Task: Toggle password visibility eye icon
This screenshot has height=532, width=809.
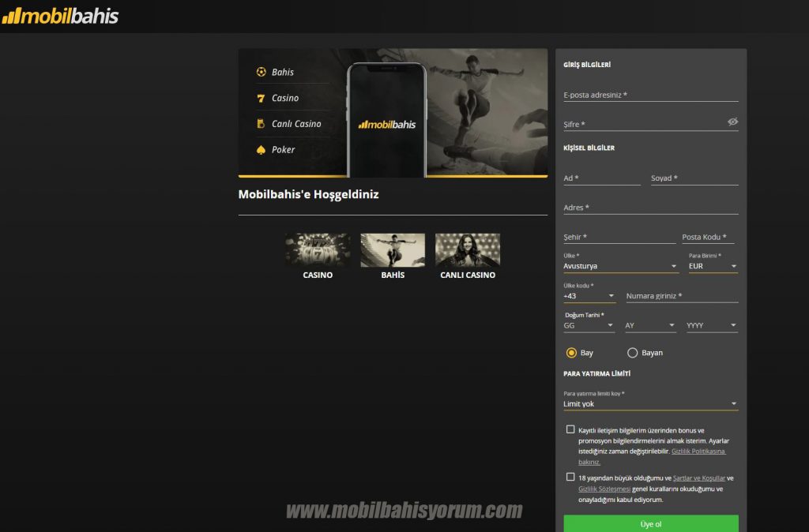Action: [x=732, y=122]
